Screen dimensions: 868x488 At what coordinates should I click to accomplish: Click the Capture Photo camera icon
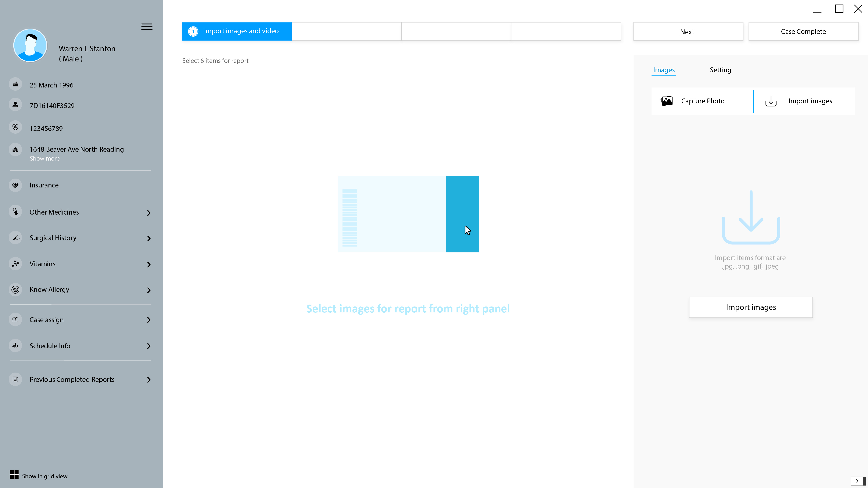point(667,101)
